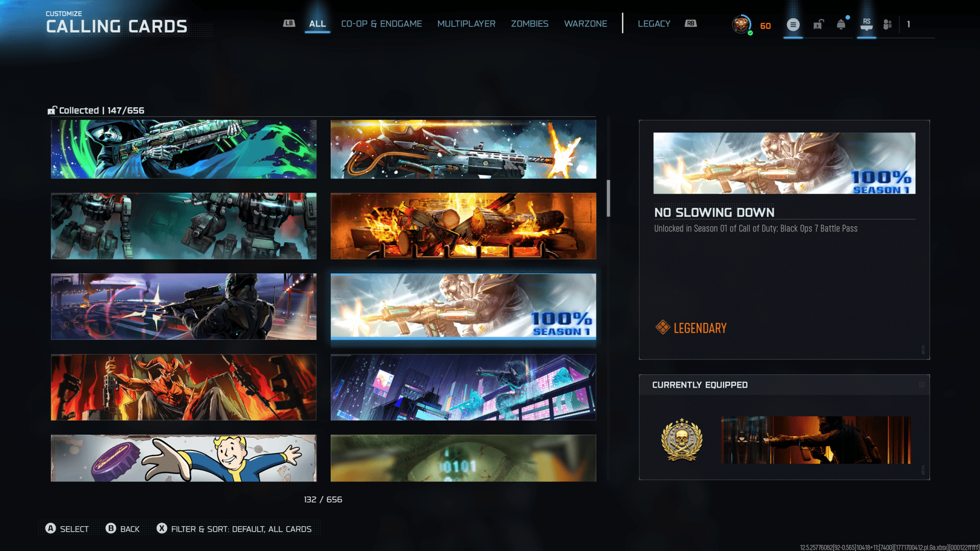Click the currently equipped calling card preview

[x=816, y=440]
